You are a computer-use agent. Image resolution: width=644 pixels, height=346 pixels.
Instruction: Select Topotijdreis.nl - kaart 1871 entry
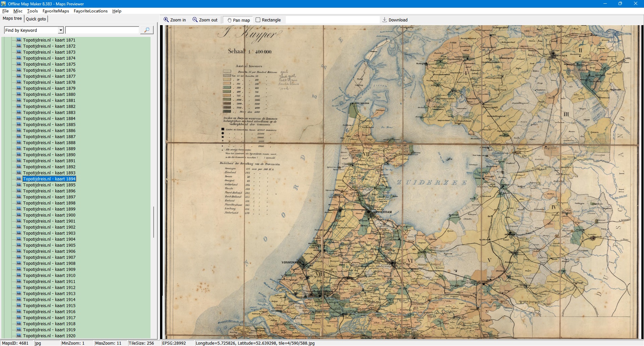(x=49, y=40)
